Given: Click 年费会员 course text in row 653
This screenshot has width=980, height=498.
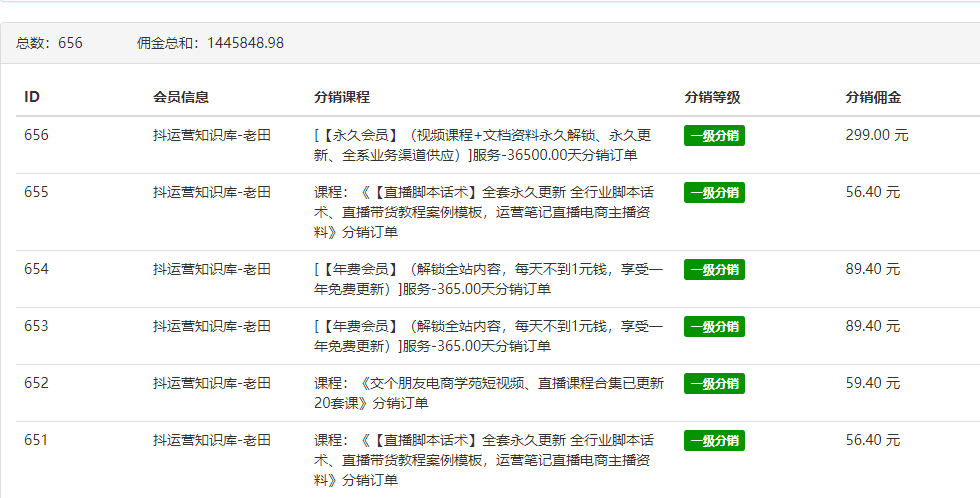Looking at the screenshot, I should point(488,336).
